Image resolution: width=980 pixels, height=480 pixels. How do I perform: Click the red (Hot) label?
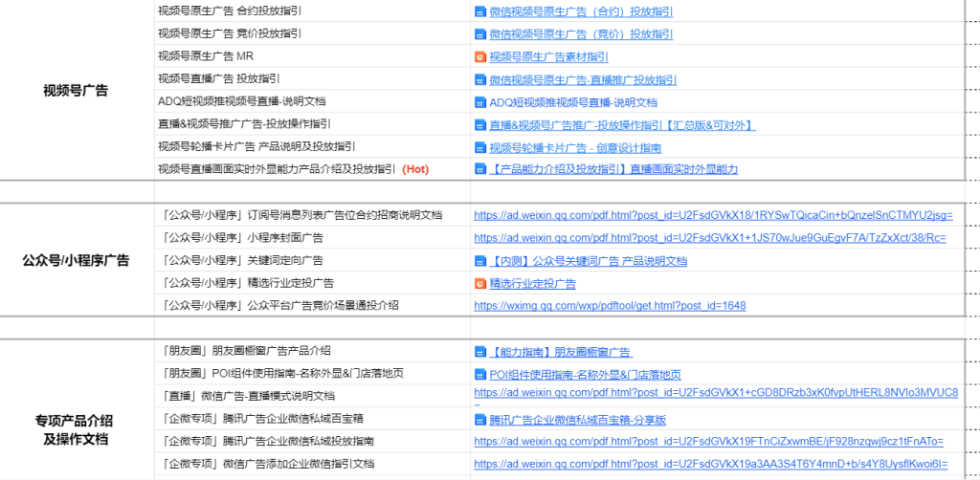[x=415, y=169]
